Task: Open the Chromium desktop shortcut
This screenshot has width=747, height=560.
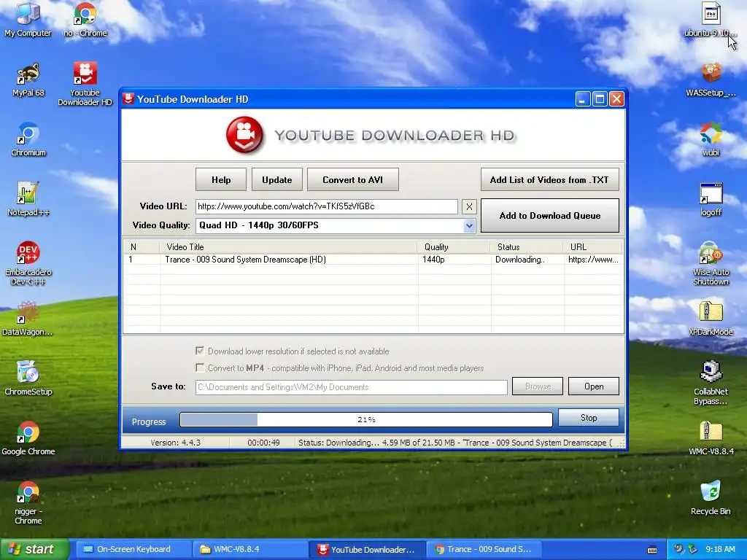Action: [28, 139]
